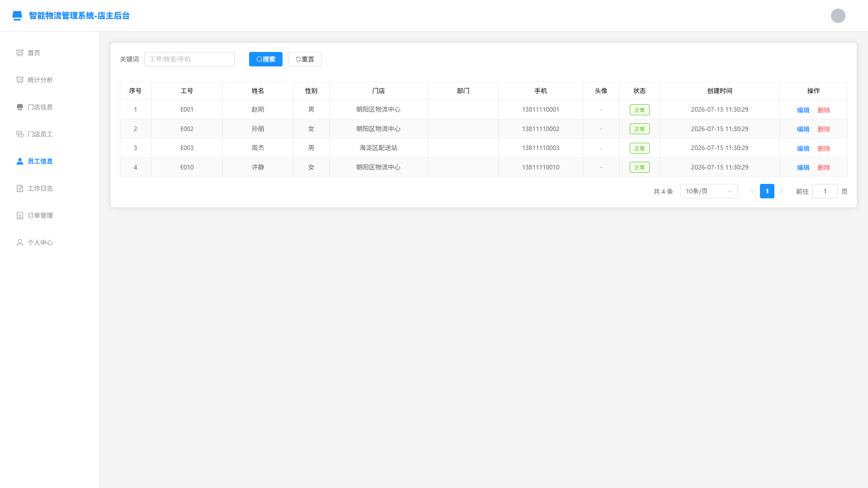868x488 pixels.
Task: Open the user avatar in top-right corner
Action: pyautogui.click(x=838, y=16)
